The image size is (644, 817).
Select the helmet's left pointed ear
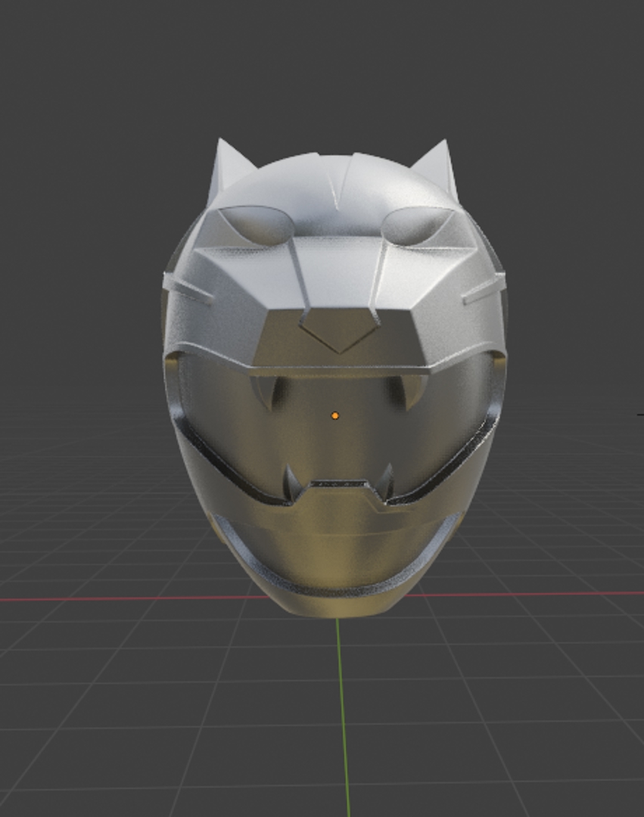(229, 165)
